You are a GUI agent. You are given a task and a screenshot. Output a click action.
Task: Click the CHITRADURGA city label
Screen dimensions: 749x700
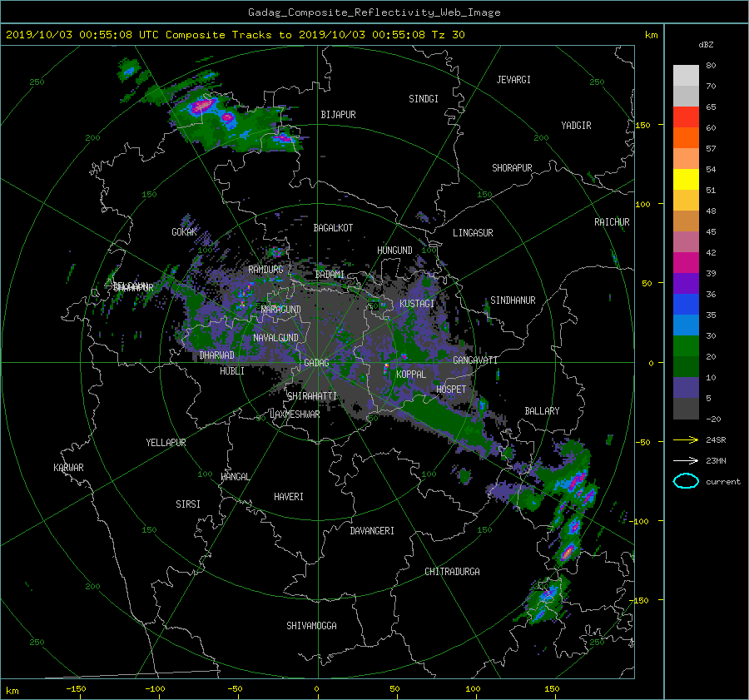click(x=453, y=572)
